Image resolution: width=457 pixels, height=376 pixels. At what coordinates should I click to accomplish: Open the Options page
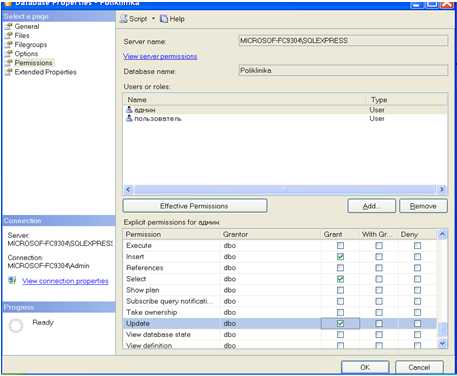pos(26,54)
